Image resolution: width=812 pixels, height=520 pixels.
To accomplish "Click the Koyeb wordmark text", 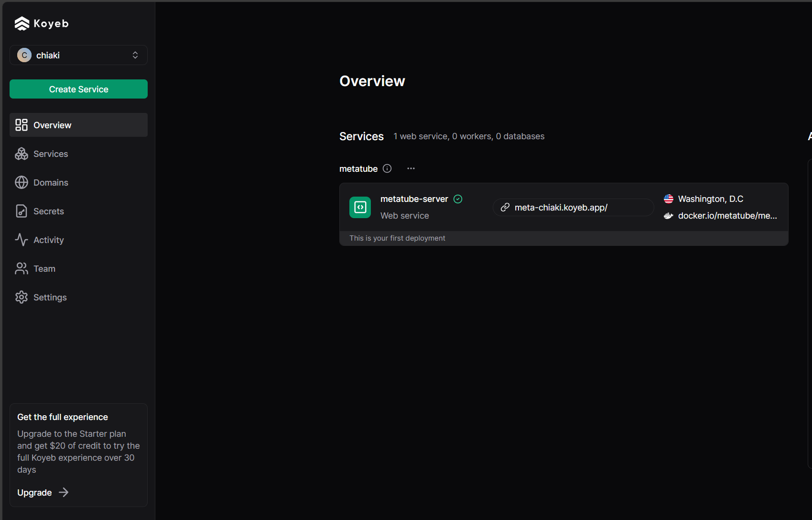I will (x=51, y=23).
